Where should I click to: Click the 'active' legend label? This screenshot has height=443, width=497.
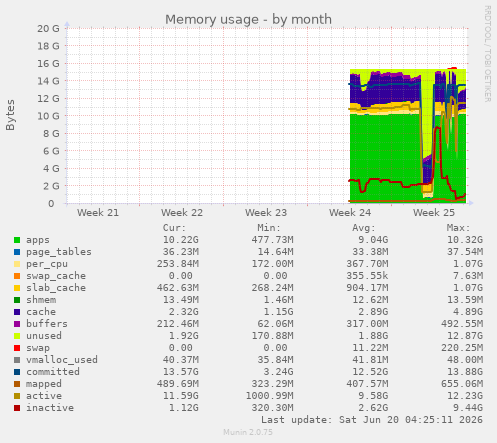point(44,396)
